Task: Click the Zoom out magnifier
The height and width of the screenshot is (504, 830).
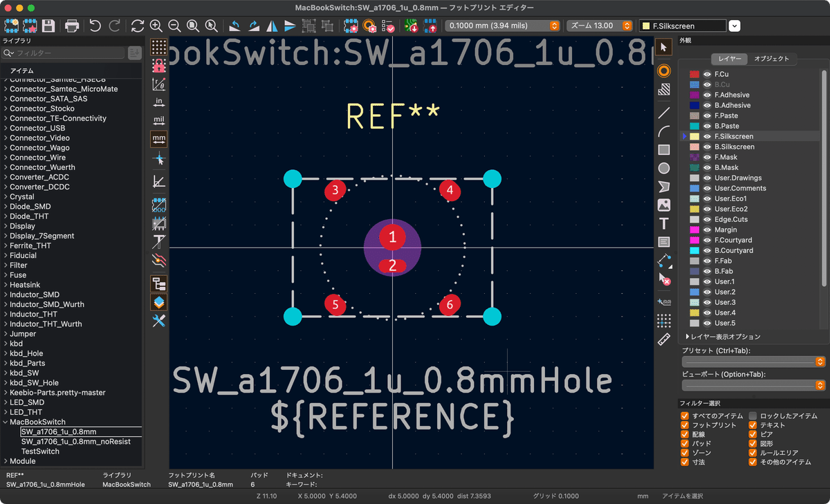Action: coord(174,26)
